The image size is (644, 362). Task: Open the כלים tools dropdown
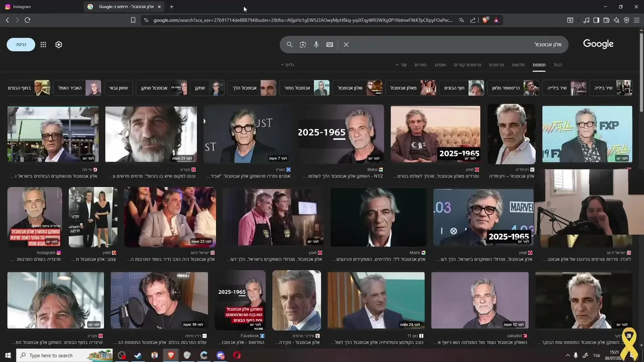coord(287,65)
